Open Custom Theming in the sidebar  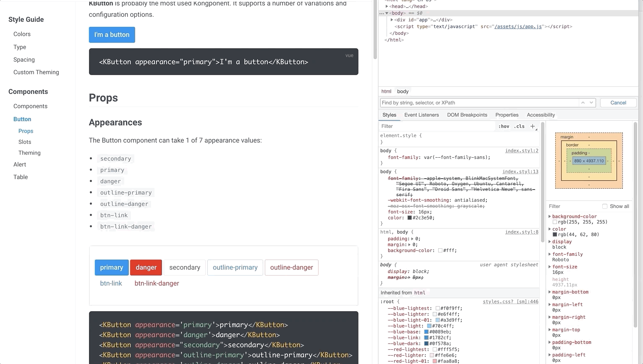point(36,72)
